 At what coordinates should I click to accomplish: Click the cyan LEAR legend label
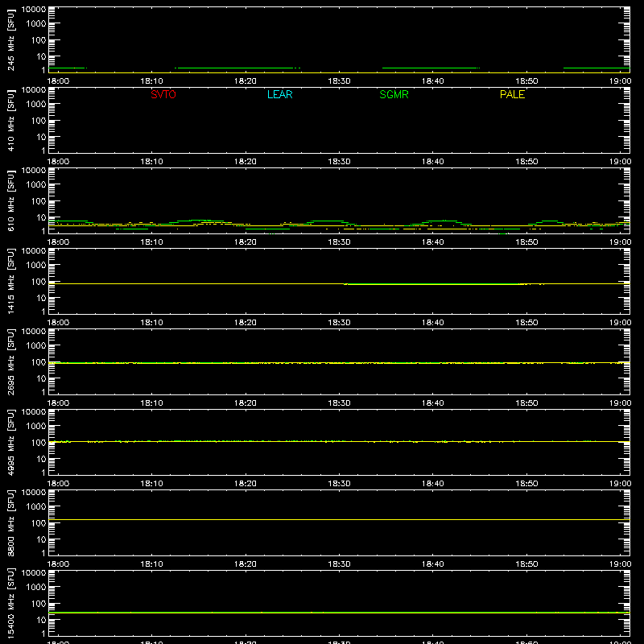[279, 94]
